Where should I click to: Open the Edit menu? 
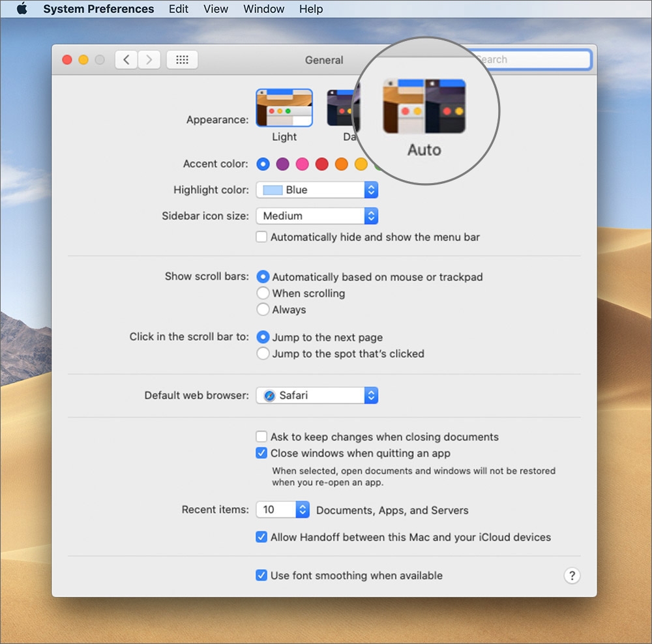[x=179, y=8]
